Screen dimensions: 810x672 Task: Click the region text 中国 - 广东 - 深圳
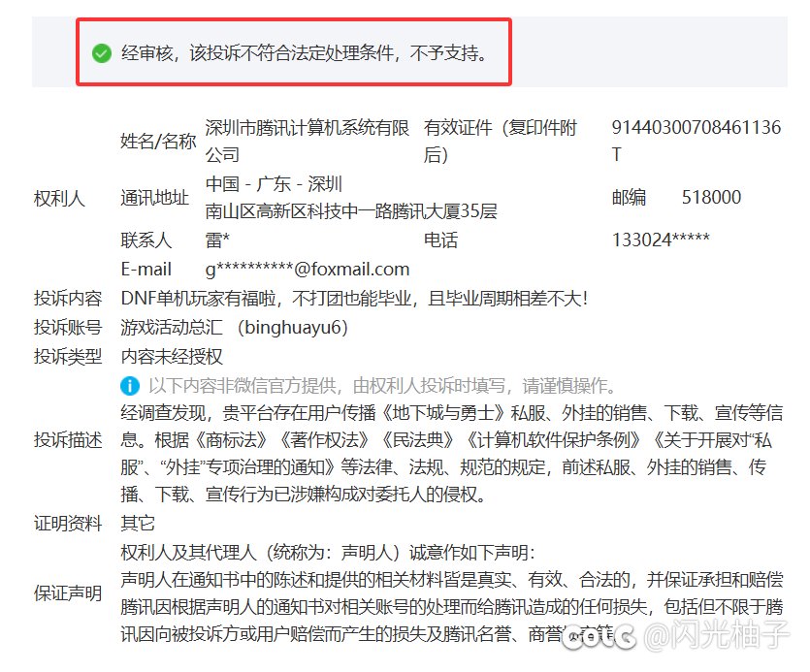[274, 184]
